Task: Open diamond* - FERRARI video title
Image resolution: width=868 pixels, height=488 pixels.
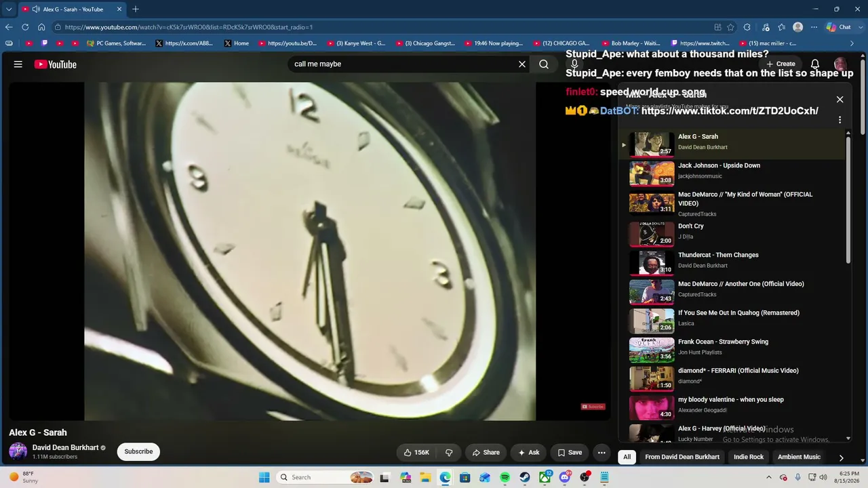Action: click(738, 371)
